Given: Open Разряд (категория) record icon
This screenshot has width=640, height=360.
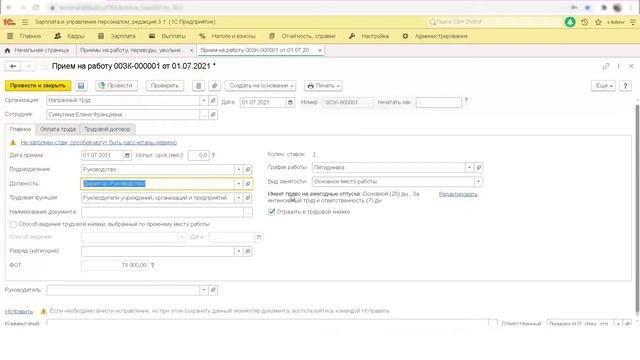Looking at the screenshot, I should pyautogui.click(x=248, y=251).
